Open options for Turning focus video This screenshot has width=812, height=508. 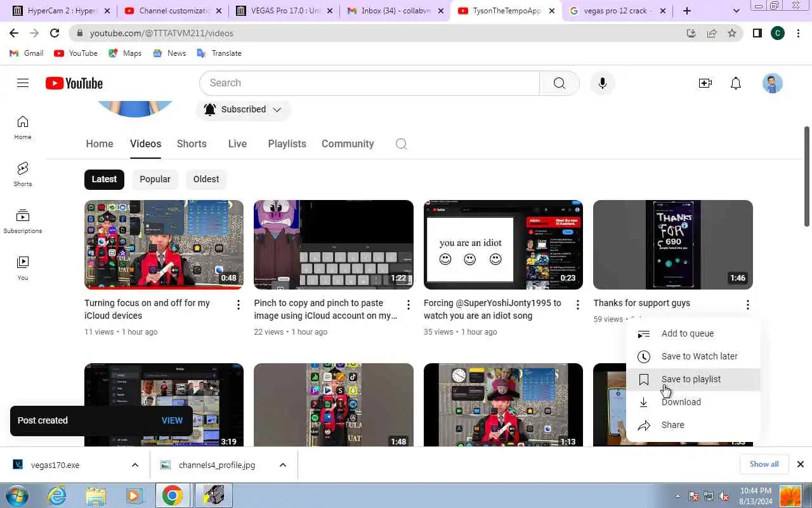[x=239, y=305]
